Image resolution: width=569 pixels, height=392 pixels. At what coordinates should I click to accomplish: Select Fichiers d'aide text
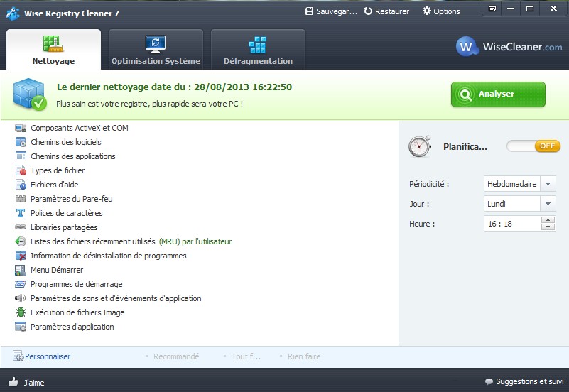pyautogui.click(x=55, y=185)
